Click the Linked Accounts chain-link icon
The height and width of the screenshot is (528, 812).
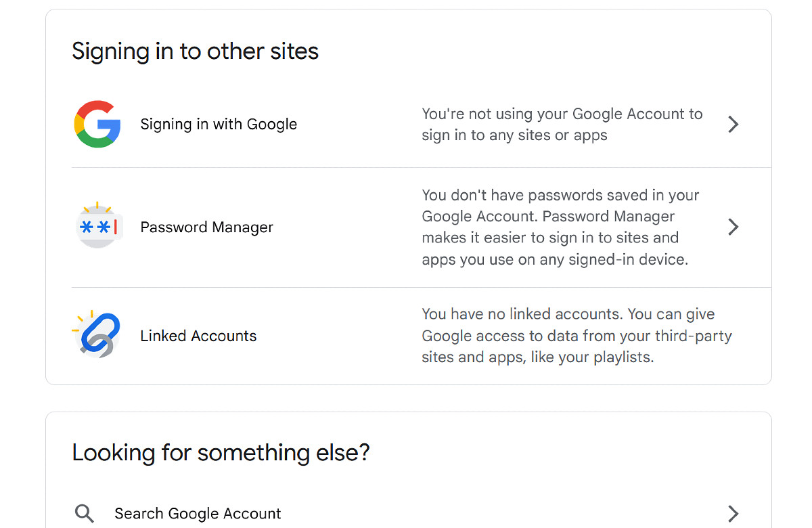tap(99, 335)
